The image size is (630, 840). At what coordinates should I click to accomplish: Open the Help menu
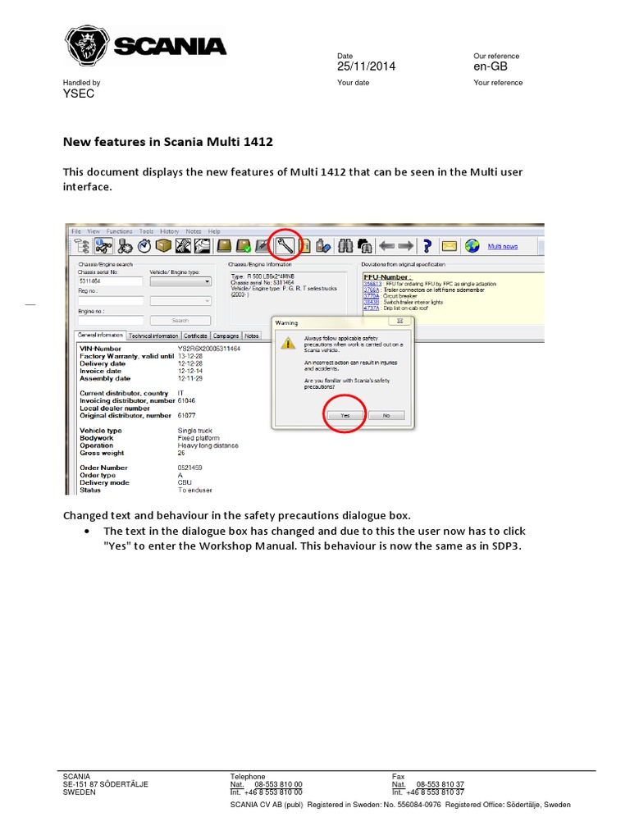pyautogui.click(x=214, y=231)
